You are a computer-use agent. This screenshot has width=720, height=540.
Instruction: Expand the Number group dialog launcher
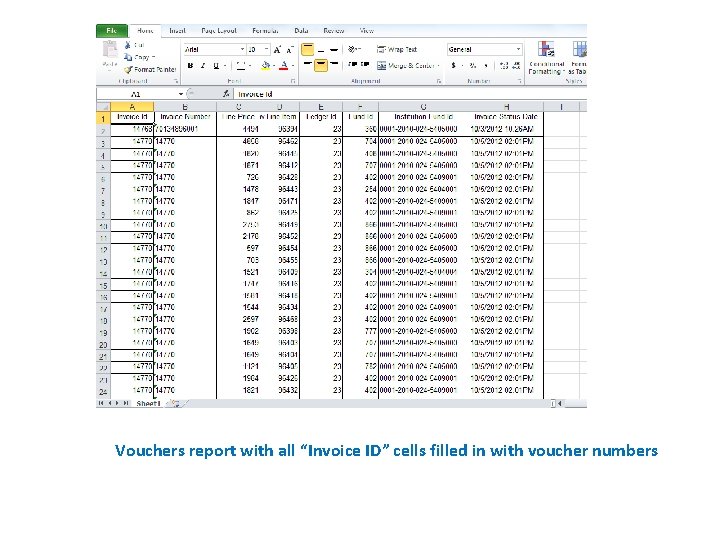point(520,81)
